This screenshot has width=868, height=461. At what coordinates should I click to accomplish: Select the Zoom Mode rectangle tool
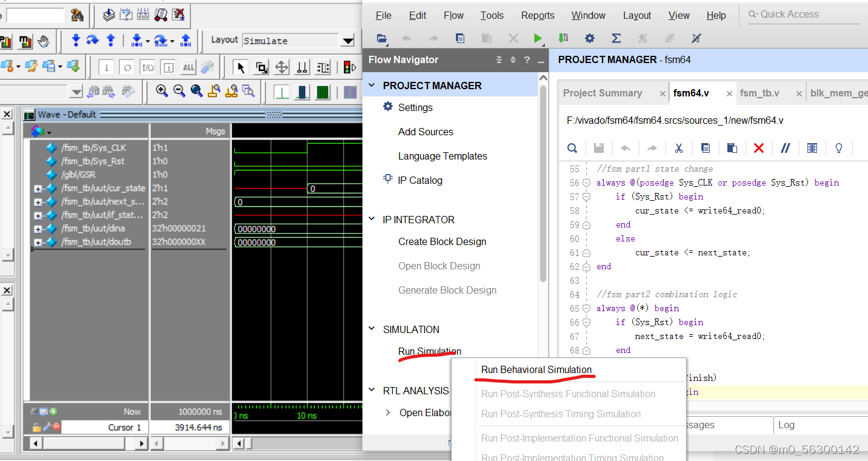[262, 67]
